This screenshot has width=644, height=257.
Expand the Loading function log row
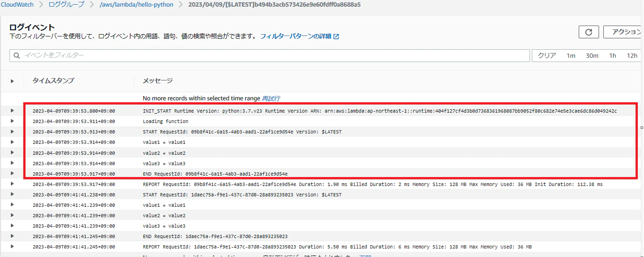point(12,121)
